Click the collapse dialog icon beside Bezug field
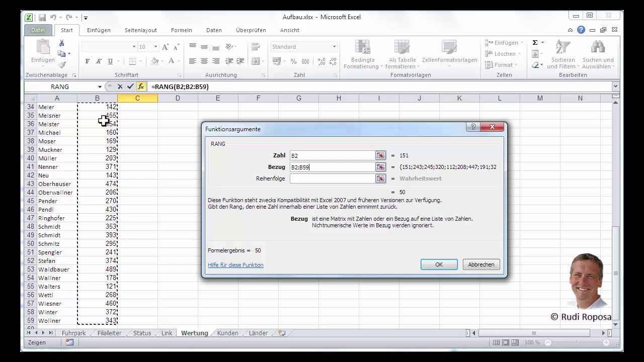 click(x=380, y=167)
